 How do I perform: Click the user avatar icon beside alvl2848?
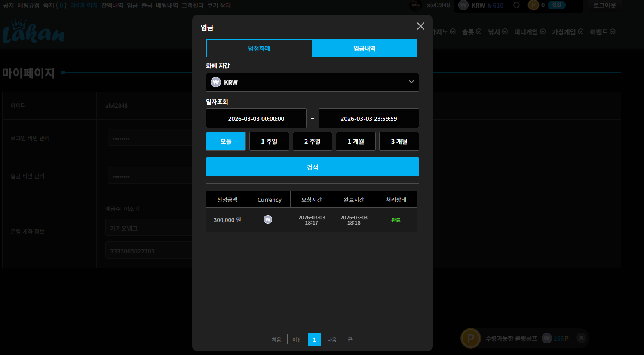click(416, 6)
